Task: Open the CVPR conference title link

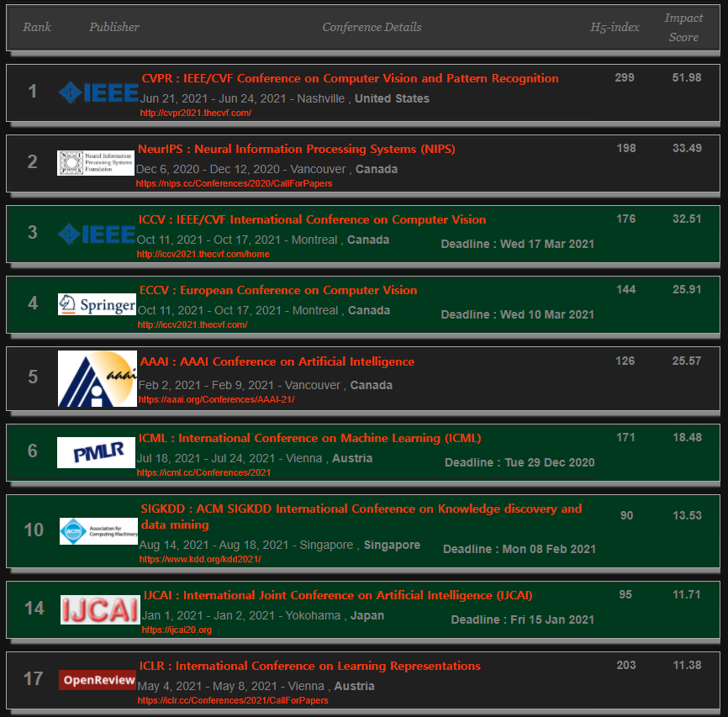Action: [x=350, y=78]
